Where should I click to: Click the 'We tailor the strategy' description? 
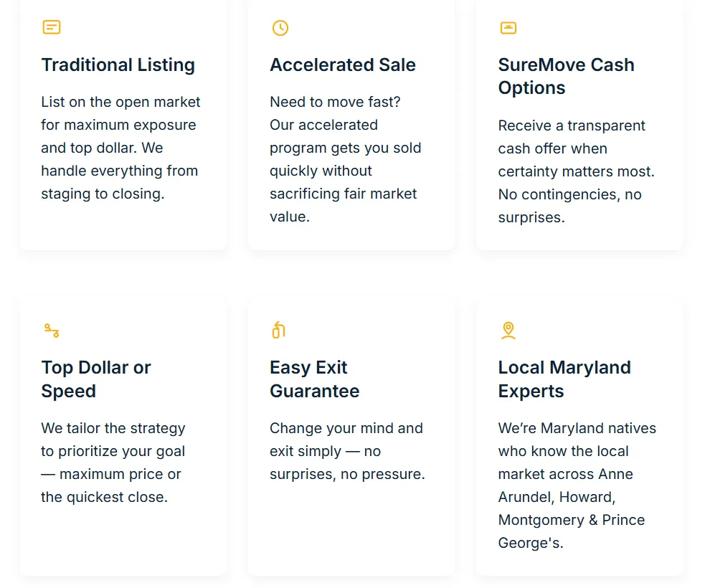tap(113, 463)
